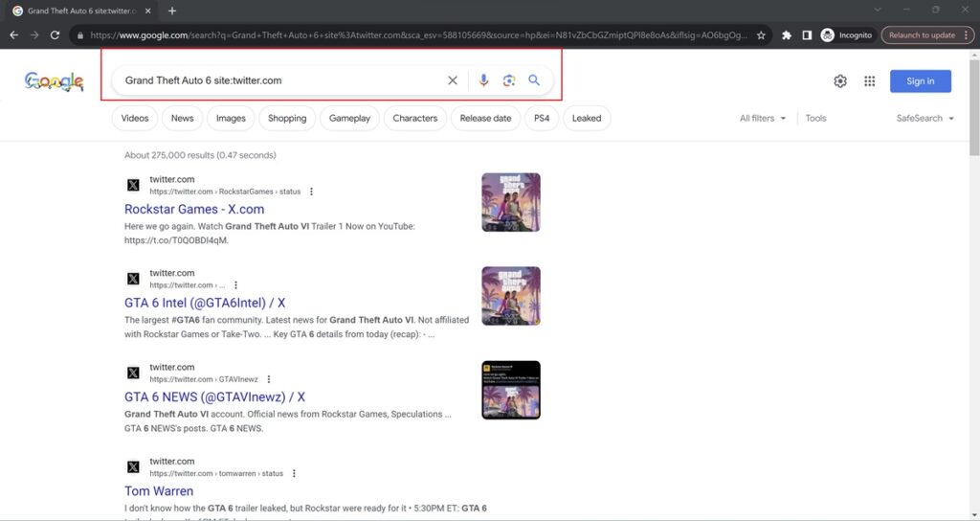
Task: Click X favicon of Tom Warren result
Action: 133,467
